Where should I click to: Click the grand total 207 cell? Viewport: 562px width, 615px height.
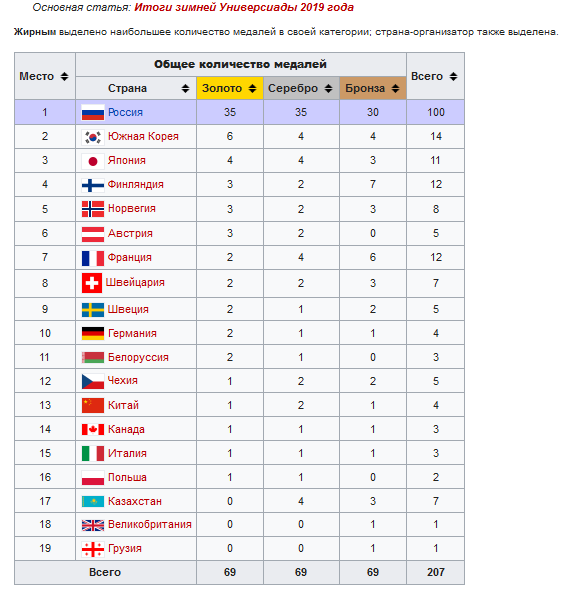click(436, 573)
